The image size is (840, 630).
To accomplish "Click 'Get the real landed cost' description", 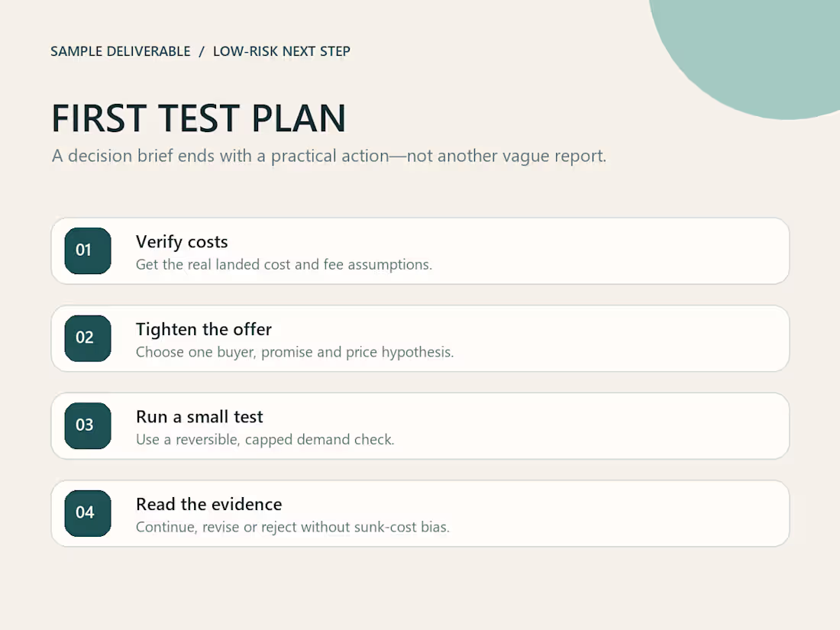I will 284,265.
